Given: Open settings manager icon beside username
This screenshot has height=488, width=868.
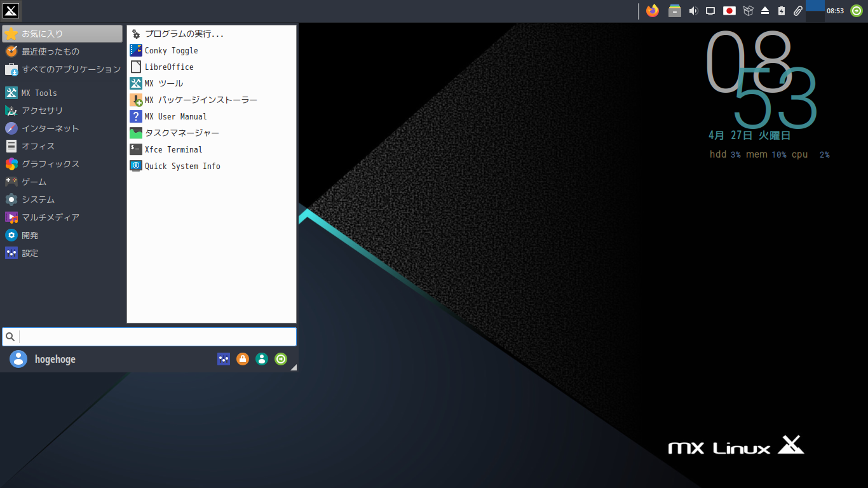Looking at the screenshot, I should (x=224, y=359).
